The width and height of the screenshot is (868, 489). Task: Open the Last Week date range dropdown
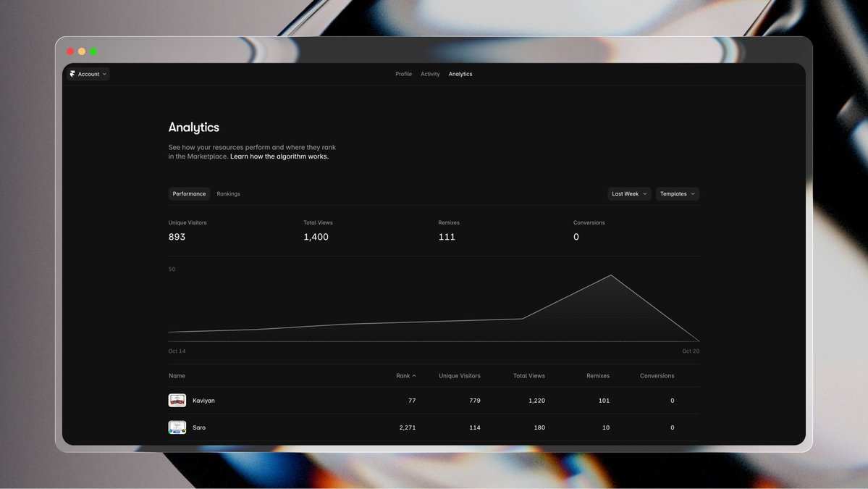pos(629,194)
